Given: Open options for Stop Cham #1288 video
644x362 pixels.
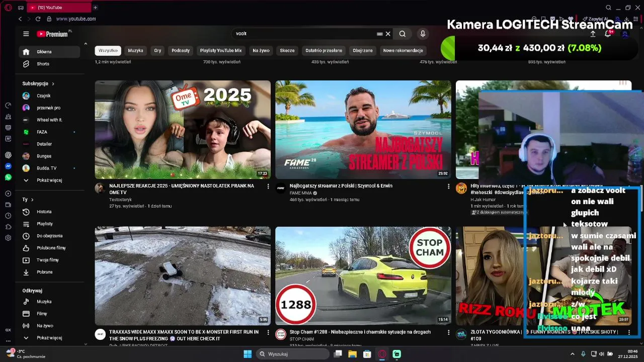Looking at the screenshot, I should pos(448,332).
